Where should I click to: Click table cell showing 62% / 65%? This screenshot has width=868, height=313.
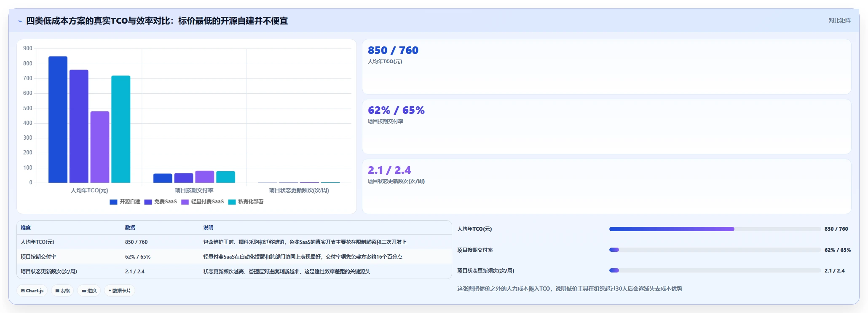pyautogui.click(x=138, y=257)
